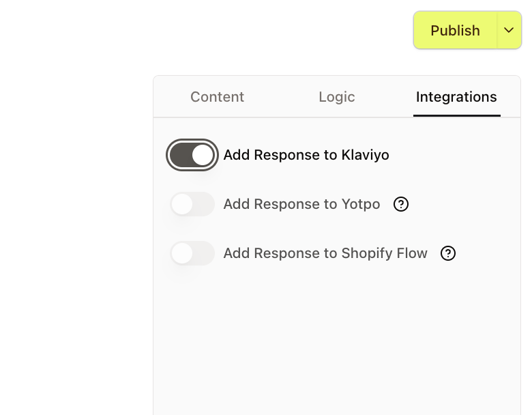Click the "Add Response to Shopify Flow" label
The height and width of the screenshot is (415, 532).
tap(325, 253)
